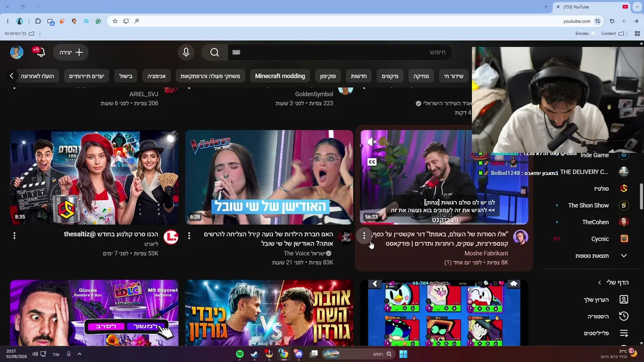
Task: Open the Windows Start menu
Action: (x=403, y=354)
